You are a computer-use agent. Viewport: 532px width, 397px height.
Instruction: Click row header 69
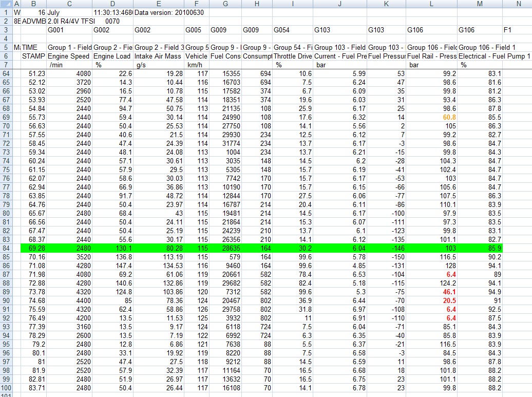[6, 117]
